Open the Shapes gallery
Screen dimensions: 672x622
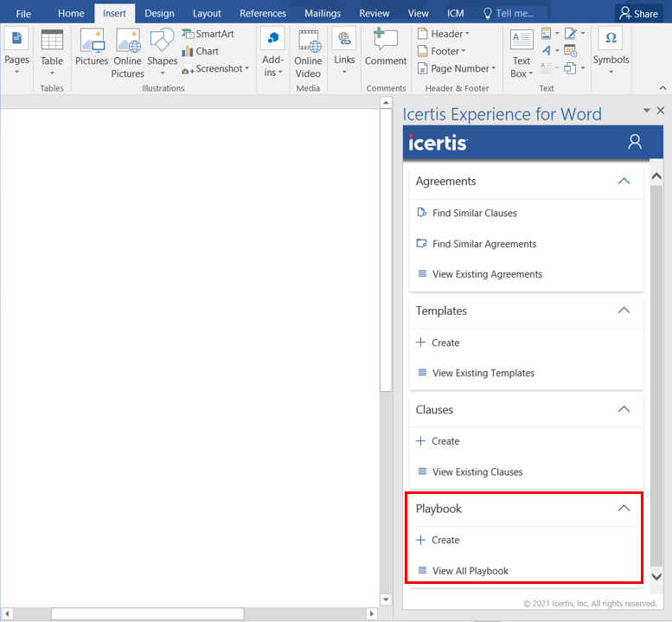pyautogui.click(x=162, y=47)
